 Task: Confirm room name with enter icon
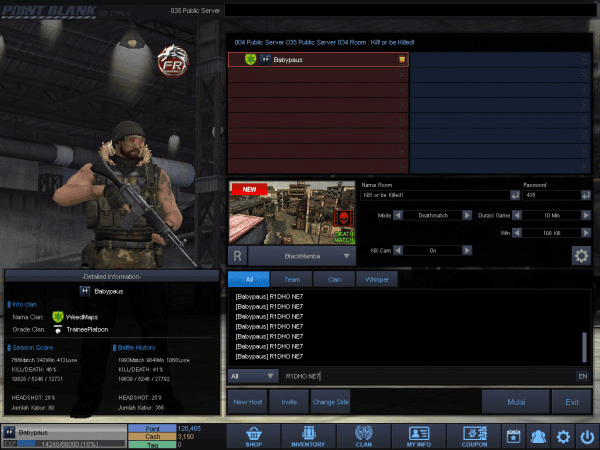(x=515, y=195)
